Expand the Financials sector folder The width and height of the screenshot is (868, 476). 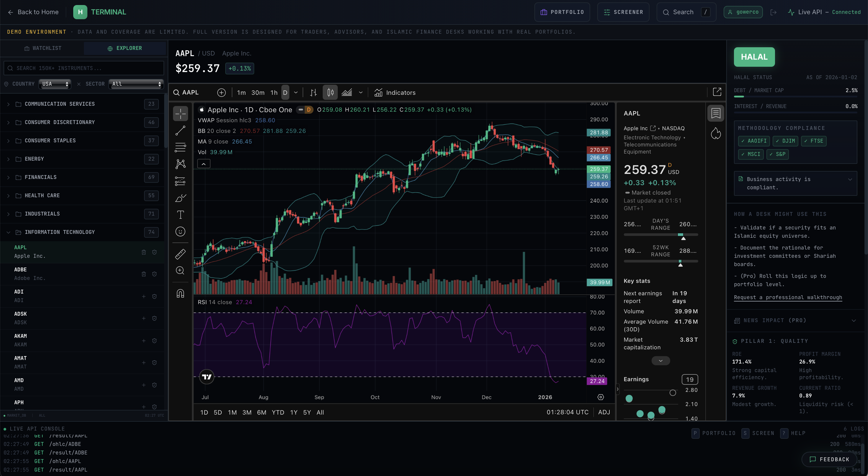click(40, 177)
